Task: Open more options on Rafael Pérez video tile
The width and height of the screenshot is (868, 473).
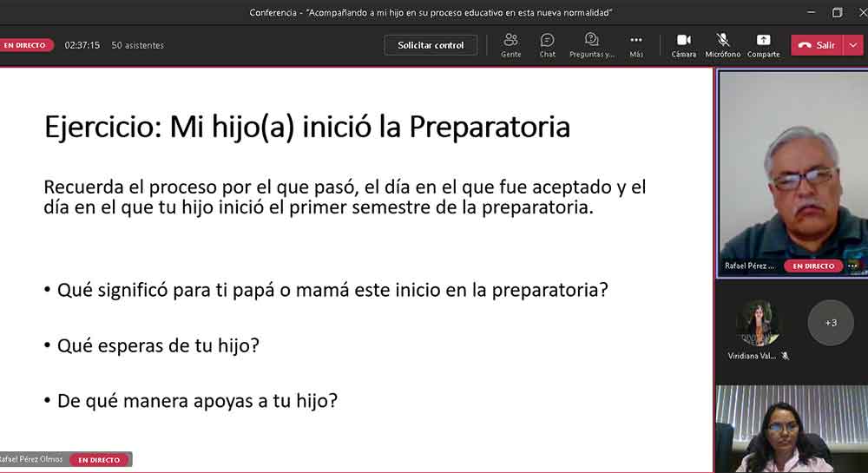Action: 852,266
